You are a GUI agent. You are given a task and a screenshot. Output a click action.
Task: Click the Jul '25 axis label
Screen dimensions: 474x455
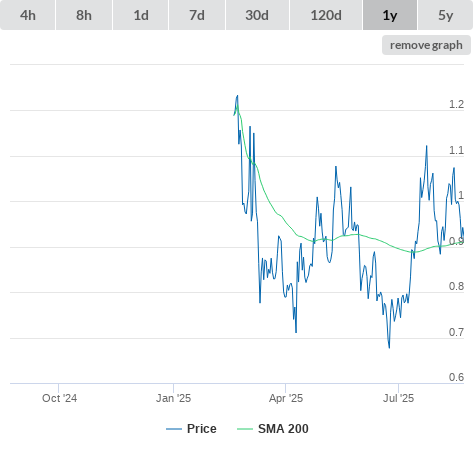(x=398, y=398)
